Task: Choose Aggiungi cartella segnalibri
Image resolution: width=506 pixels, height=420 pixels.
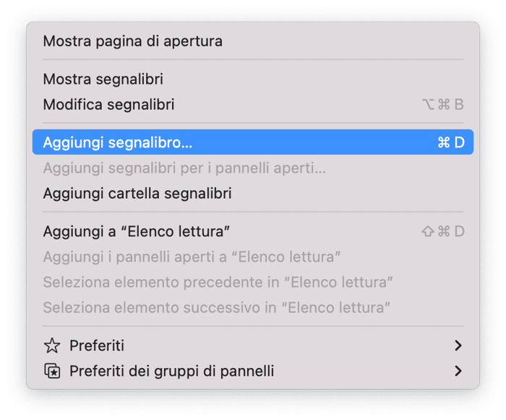Action: point(137,194)
